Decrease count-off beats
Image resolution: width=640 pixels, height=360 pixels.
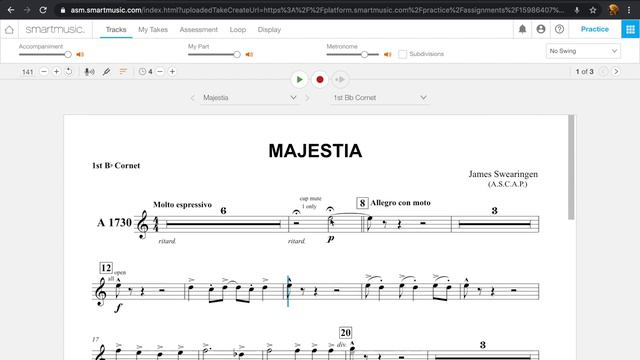click(x=160, y=71)
